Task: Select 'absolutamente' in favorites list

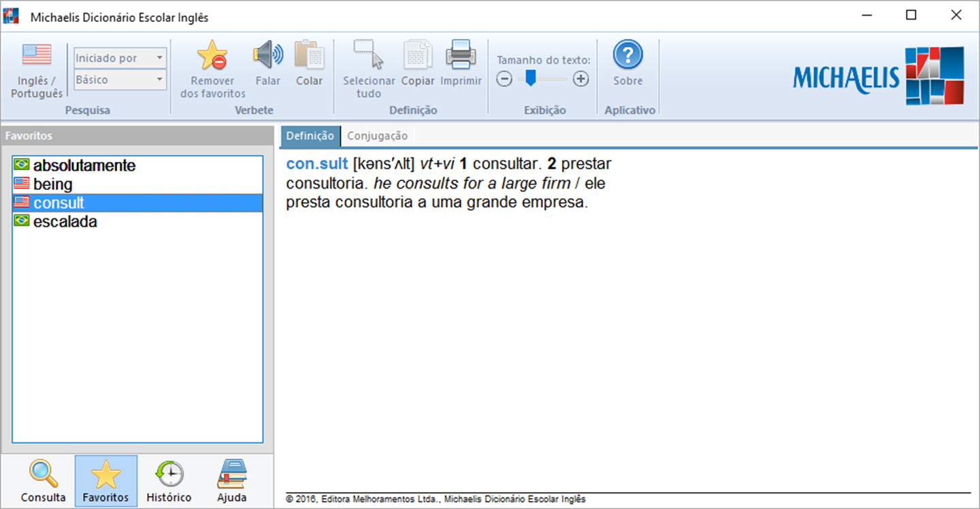Action: pyautogui.click(x=137, y=165)
